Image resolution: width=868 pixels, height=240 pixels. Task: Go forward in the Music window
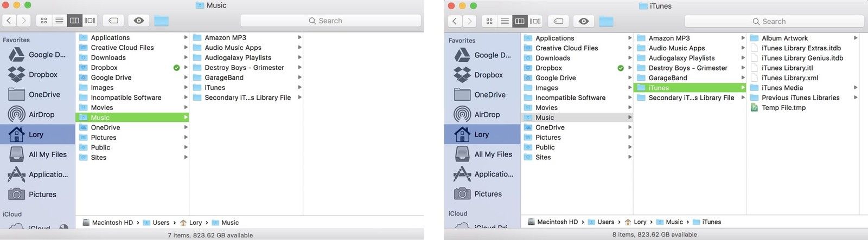coord(23,21)
